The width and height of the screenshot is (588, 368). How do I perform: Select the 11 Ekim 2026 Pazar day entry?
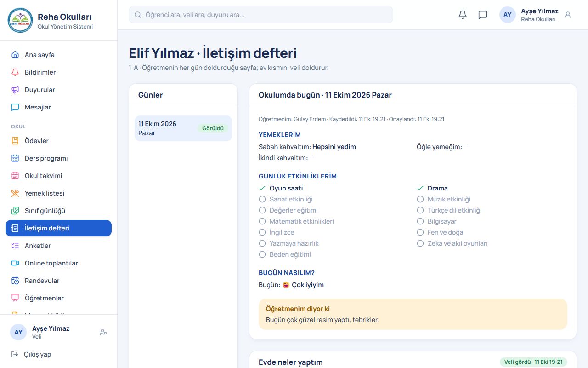[183, 128]
